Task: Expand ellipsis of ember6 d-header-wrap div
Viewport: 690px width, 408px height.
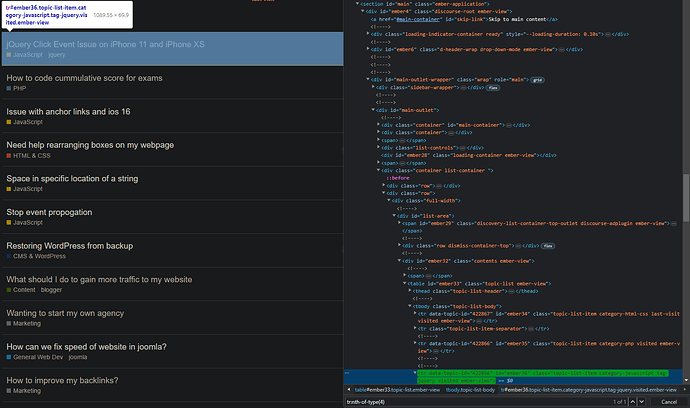Action: coord(562,50)
